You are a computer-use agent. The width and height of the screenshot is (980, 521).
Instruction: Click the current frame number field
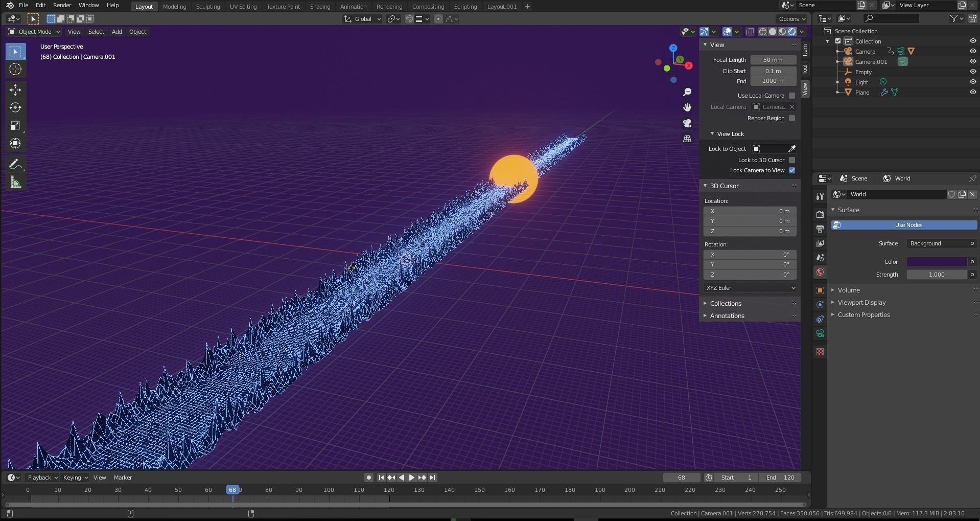[681, 477]
